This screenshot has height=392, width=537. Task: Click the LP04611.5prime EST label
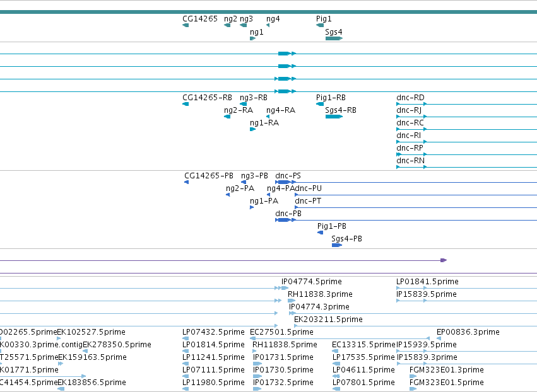pos(363,371)
